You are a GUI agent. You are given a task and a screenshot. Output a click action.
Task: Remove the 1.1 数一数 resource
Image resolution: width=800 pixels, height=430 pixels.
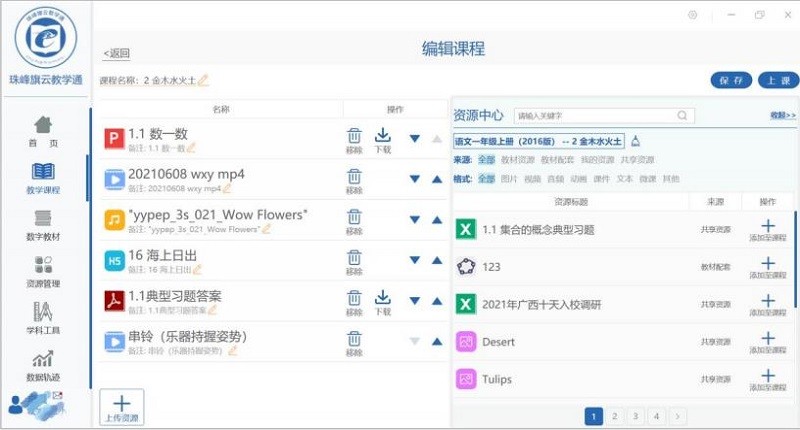point(354,141)
